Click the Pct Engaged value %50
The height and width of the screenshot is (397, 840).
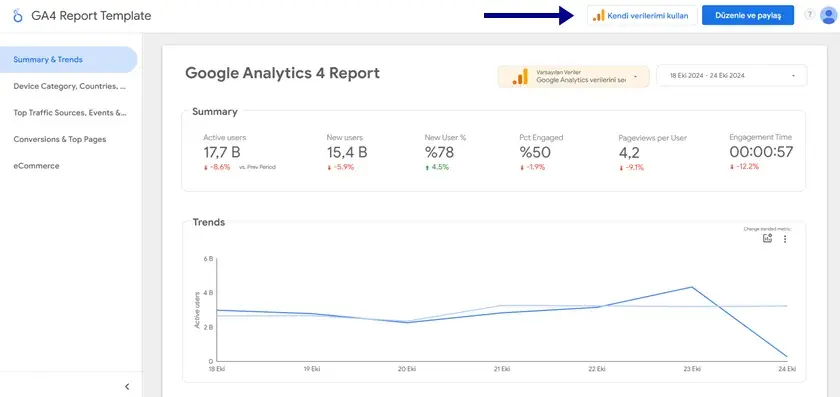pyautogui.click(x=535, y=152)
